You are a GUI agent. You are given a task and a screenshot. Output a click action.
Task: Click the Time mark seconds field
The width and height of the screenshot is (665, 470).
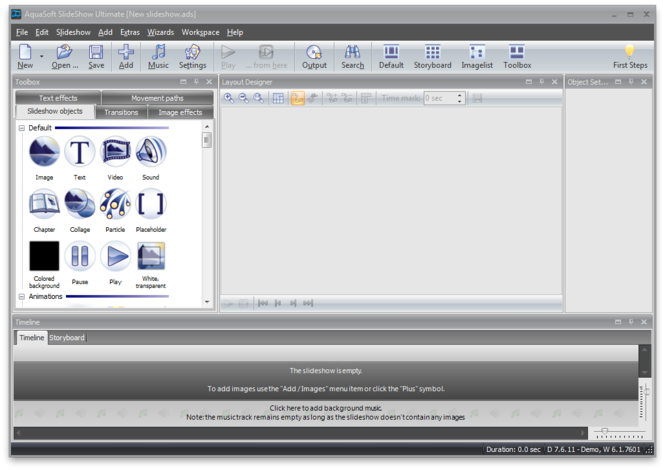click(440, 98)
